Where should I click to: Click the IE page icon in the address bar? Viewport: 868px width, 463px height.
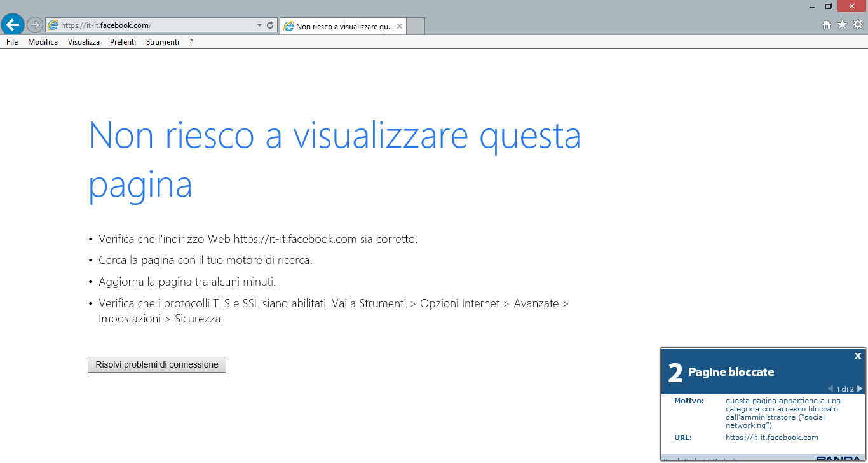[53, 25]
